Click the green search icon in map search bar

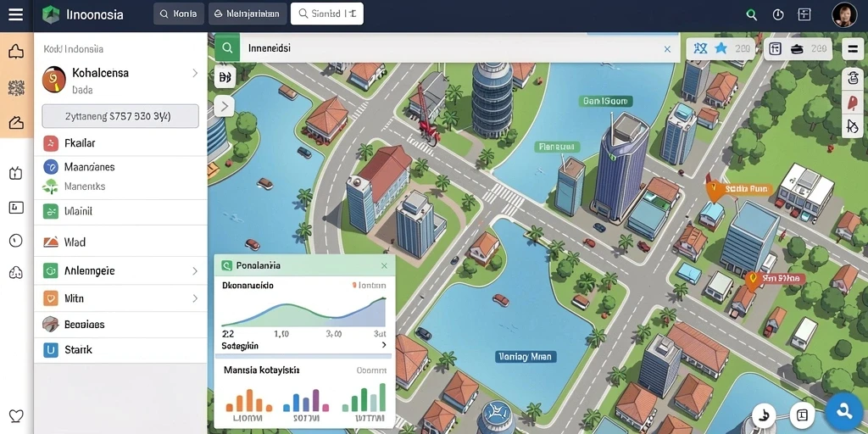(x=227, y=48)
